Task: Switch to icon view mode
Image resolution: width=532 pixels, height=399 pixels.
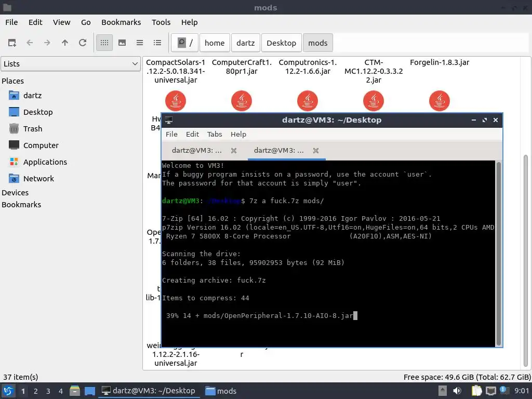Action: click(104, 43)
